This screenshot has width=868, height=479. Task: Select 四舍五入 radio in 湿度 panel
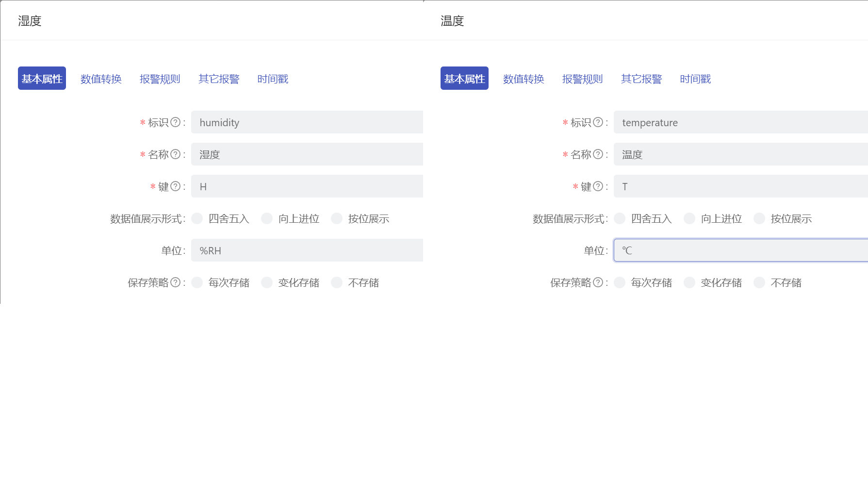(197, 218)
